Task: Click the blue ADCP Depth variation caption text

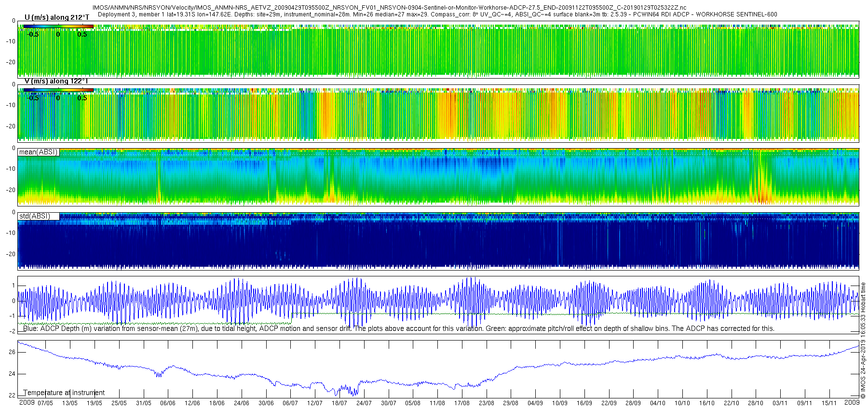Action: [398, 328]
